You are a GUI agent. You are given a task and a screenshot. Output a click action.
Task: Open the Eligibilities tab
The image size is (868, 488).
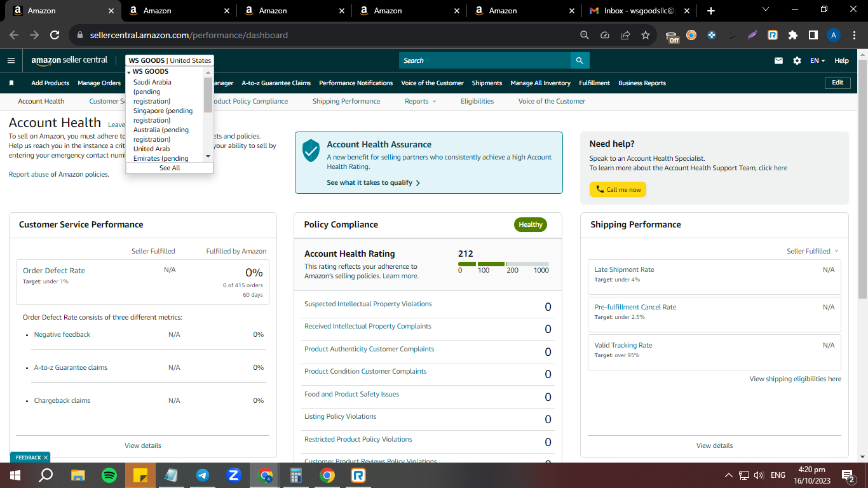coord(477,101)
